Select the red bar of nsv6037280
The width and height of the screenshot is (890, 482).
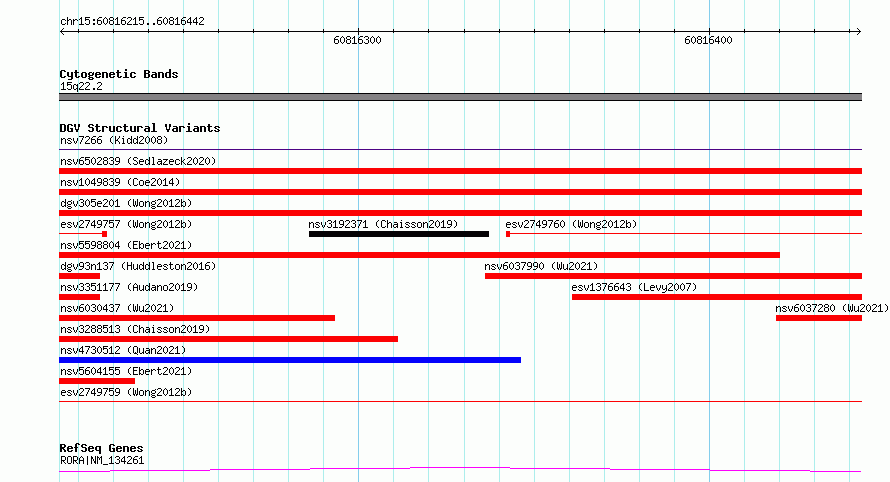[x=819, y=318]
